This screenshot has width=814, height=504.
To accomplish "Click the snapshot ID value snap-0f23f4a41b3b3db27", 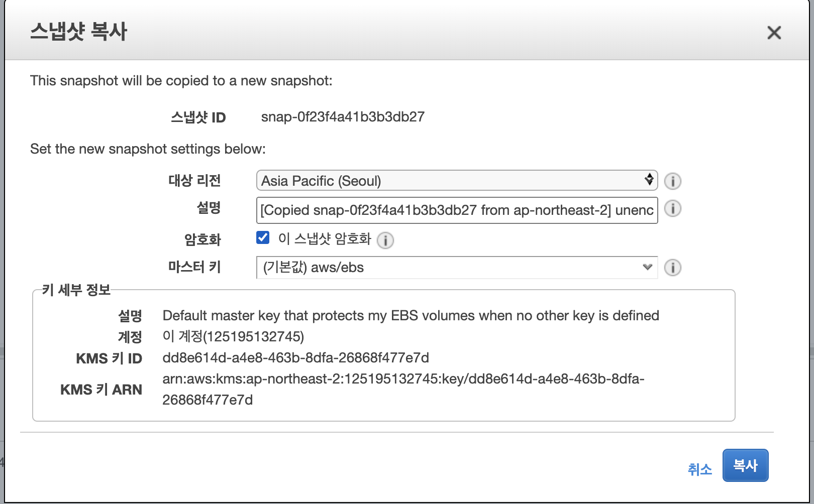I will [x=343, y=117].
